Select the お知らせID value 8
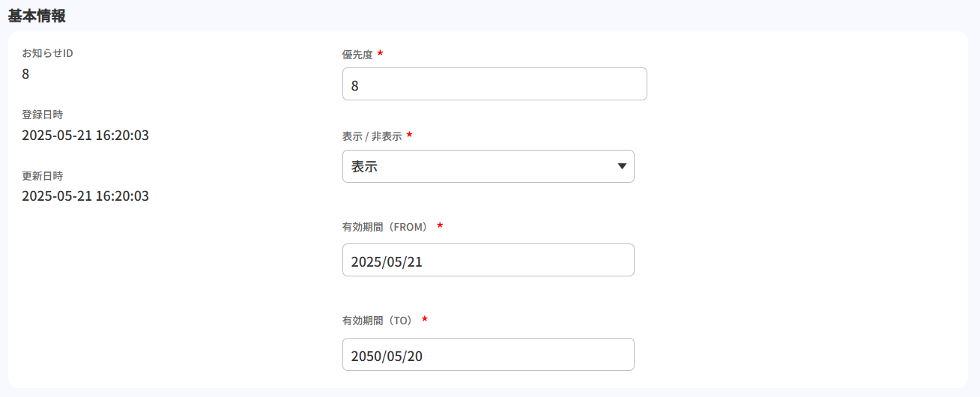This screenshot has height=397, width=980. [25, 73]
